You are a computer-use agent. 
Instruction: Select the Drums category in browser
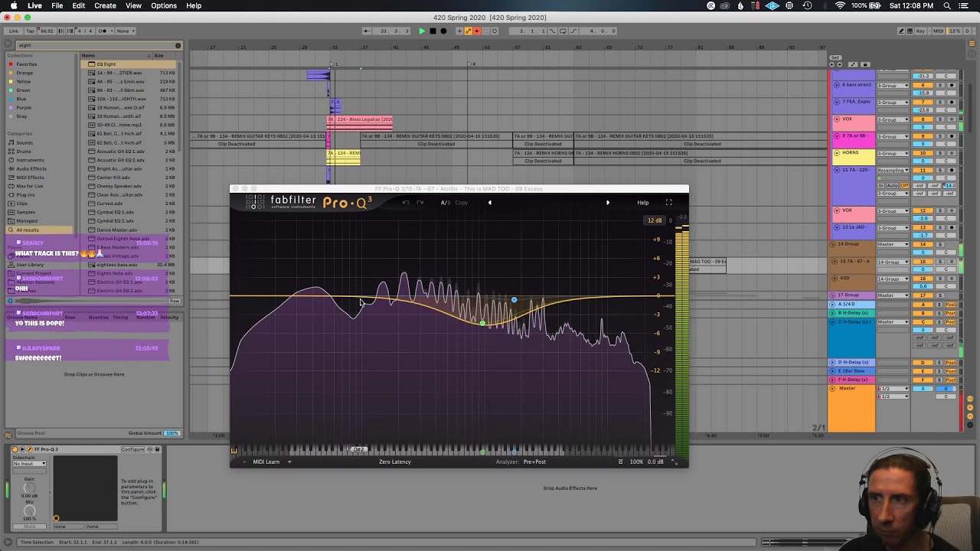point(24,152)
